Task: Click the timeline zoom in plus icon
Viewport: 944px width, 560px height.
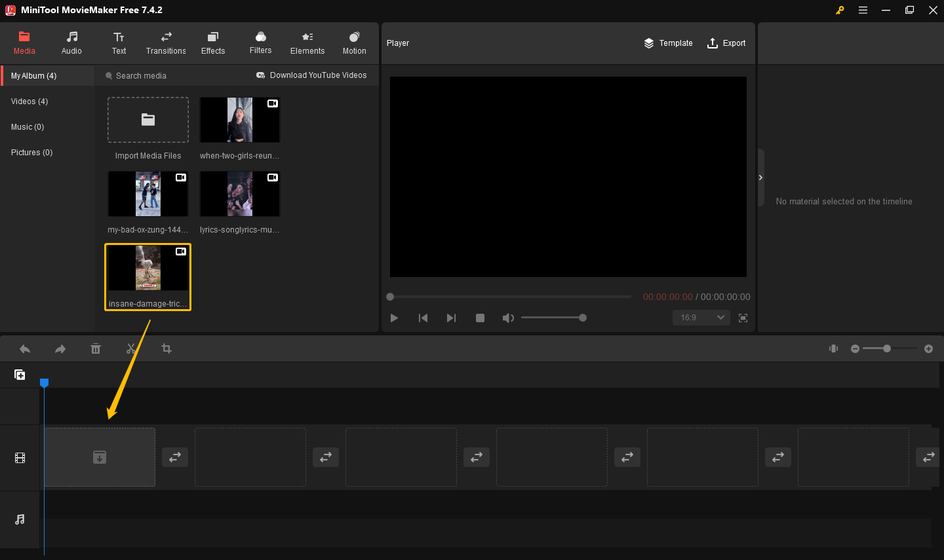Action: tap(928, 349)
